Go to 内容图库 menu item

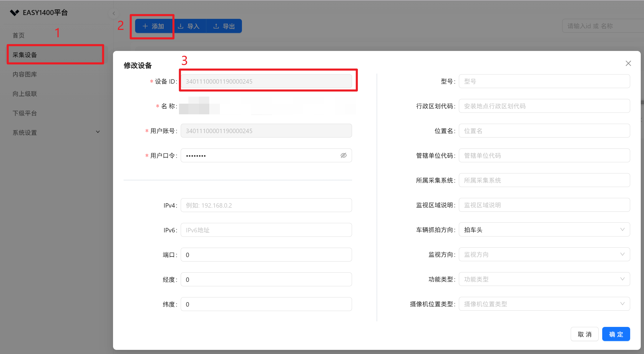25,74
